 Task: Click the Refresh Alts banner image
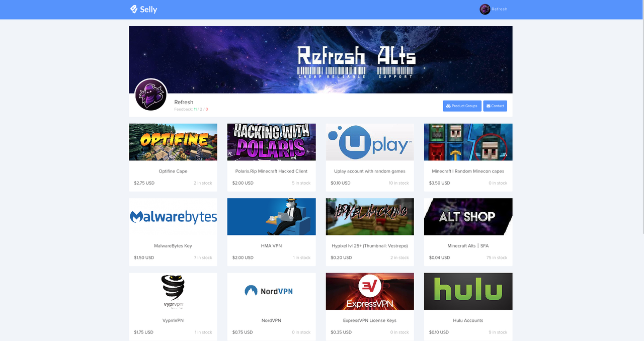point(320,59)
